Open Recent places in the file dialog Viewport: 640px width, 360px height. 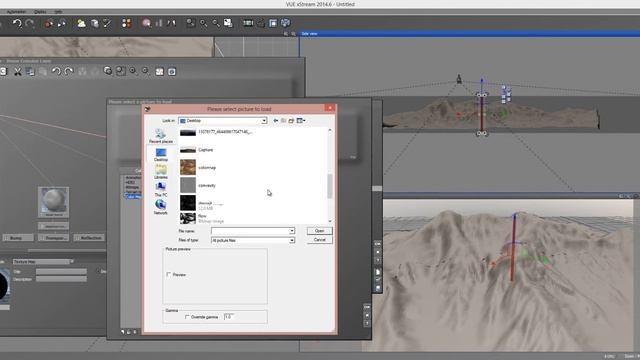(161, 136)
